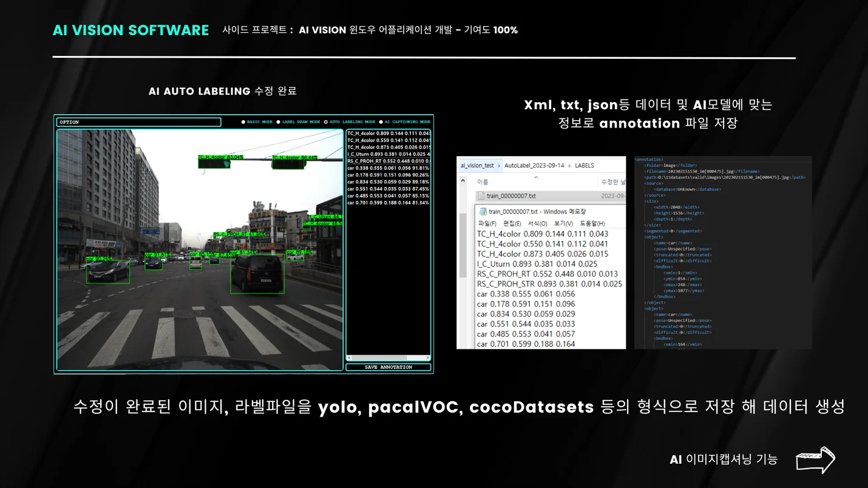
Task: Click the Notepad icon in the 메모장 title bar
Action: click(x=483, y=211)
